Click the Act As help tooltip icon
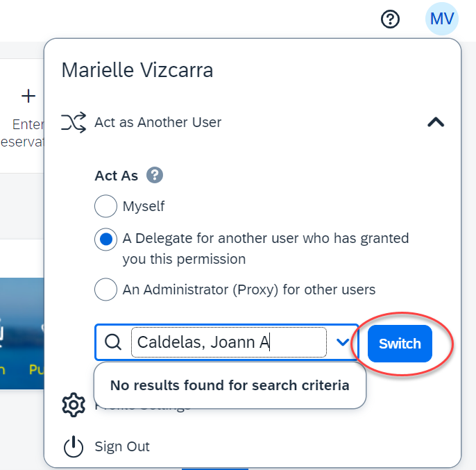 coord(155,175)
